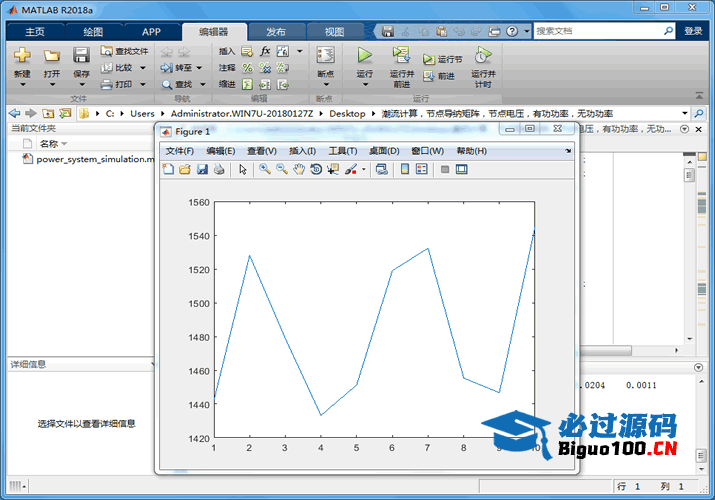Click the Zoom Out tool in Figure 1
Viewport: 715px width, 500px height.
[x=282, y=170]
